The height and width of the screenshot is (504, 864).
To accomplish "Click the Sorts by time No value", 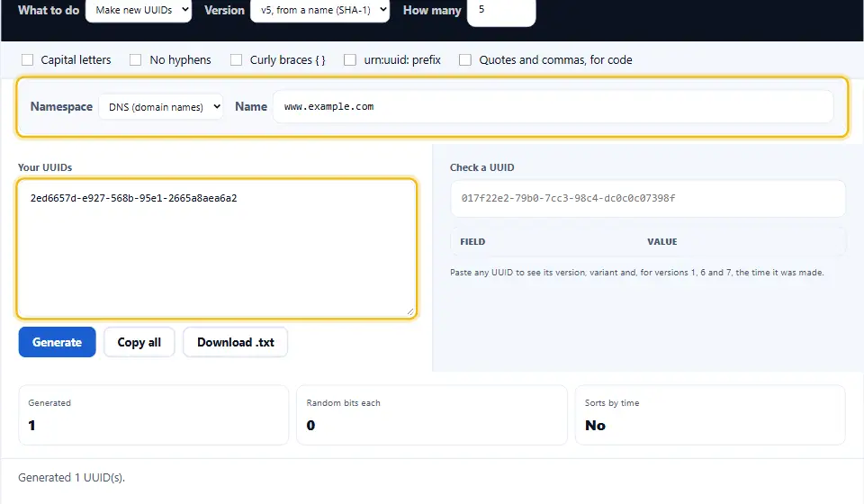I will (595, 425).
